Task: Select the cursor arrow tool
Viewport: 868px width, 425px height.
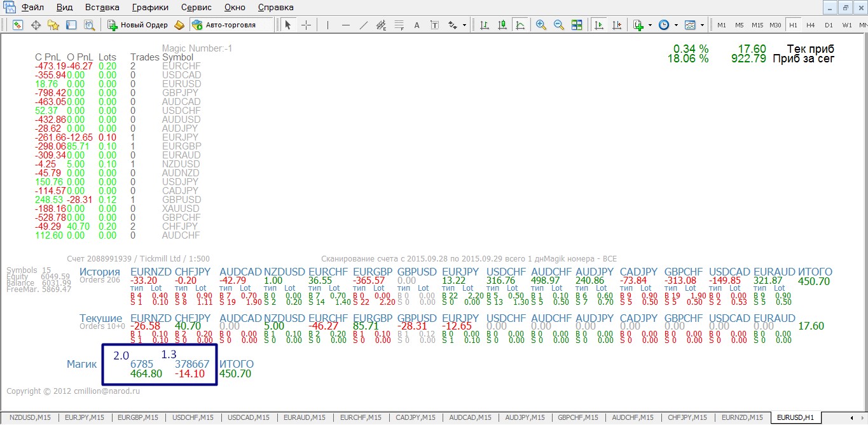Action: coord(288,25)
